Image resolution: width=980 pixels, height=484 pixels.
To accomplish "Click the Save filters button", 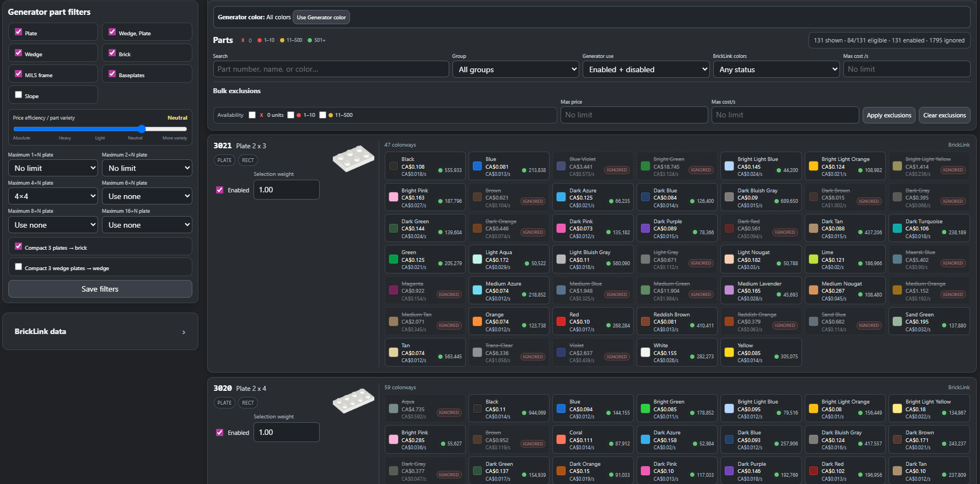I will click(100, 289).
